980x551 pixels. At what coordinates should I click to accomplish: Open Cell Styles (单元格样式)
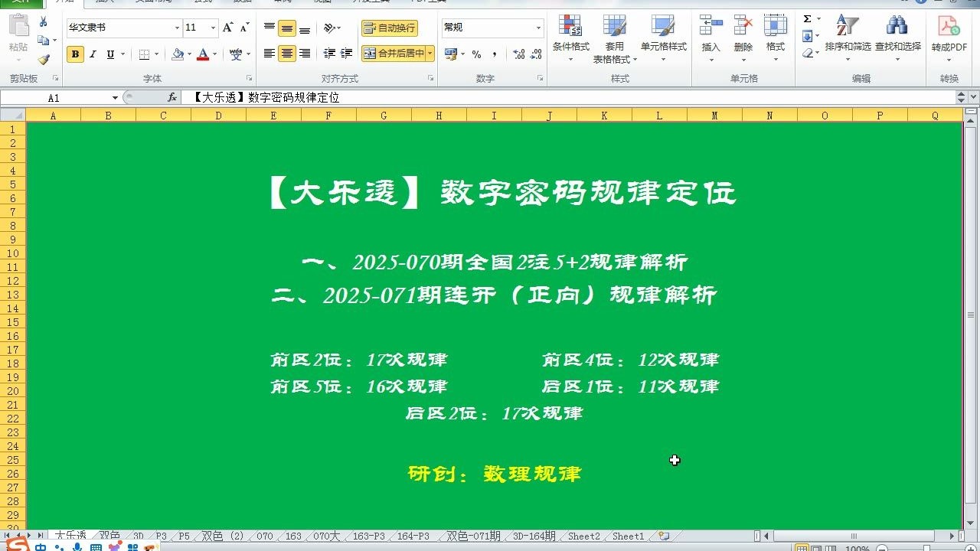point(663,38)
